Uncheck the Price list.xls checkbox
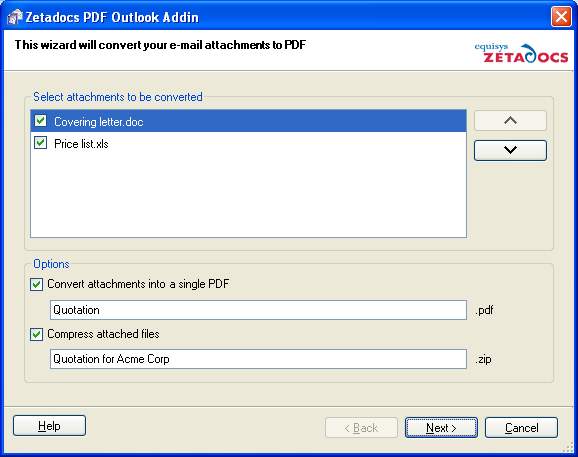The width and height of the screenshot is (578, 457). 41,143
